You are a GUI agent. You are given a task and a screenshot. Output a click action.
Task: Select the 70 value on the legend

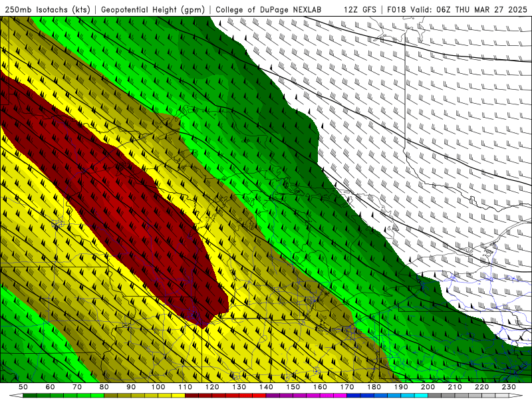point(77,387)
